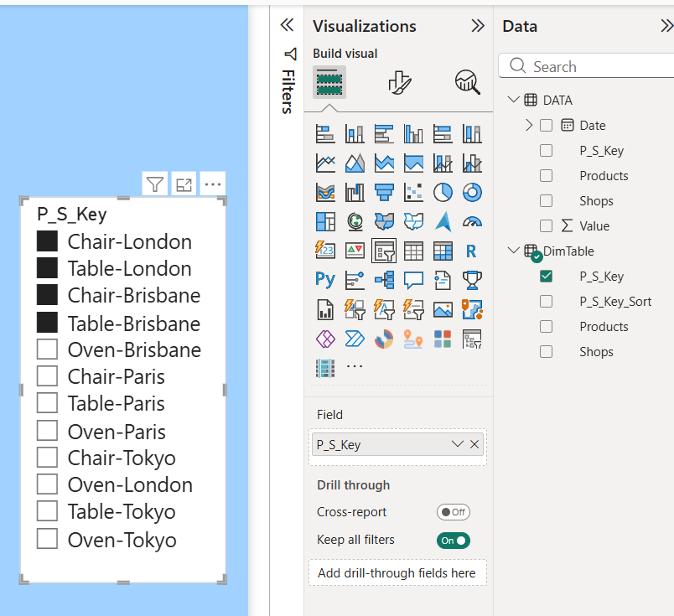Check Chair-Paris slicer option
The height and width of the screenshot is (616, 674).
point(47,376)
